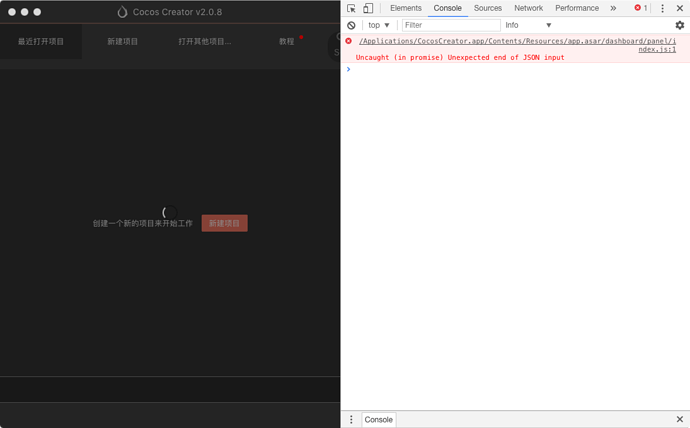
Task: Open the 新建项目 tab in the dashboard
Action: point(123,41)
